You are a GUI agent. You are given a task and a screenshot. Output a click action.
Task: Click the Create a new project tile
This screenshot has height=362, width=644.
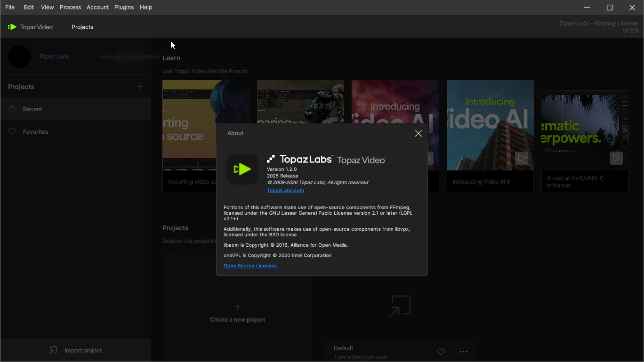coord(238,313)
